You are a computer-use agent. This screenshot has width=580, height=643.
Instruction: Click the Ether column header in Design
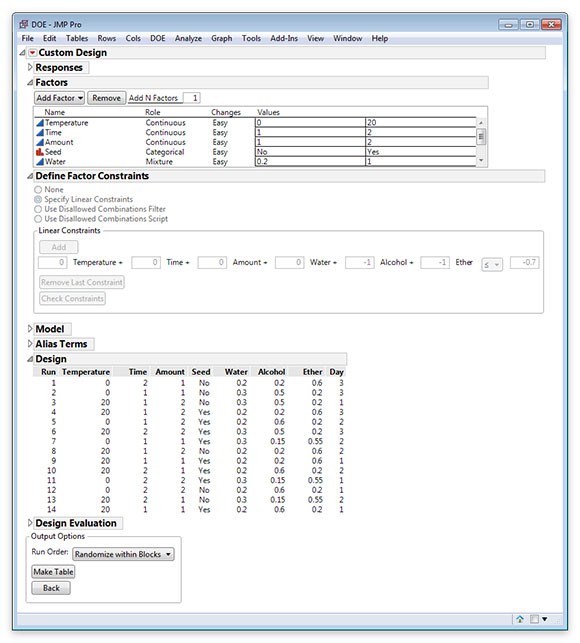tap(313, 372)
